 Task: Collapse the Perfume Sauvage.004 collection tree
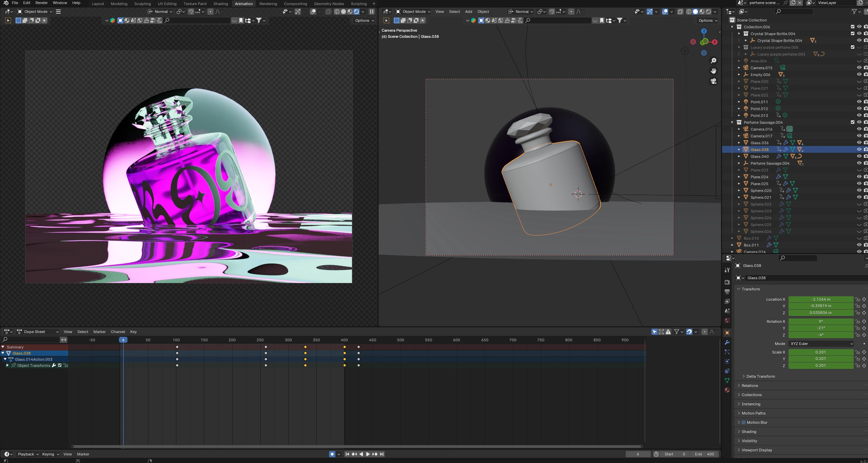pos(732,122)
